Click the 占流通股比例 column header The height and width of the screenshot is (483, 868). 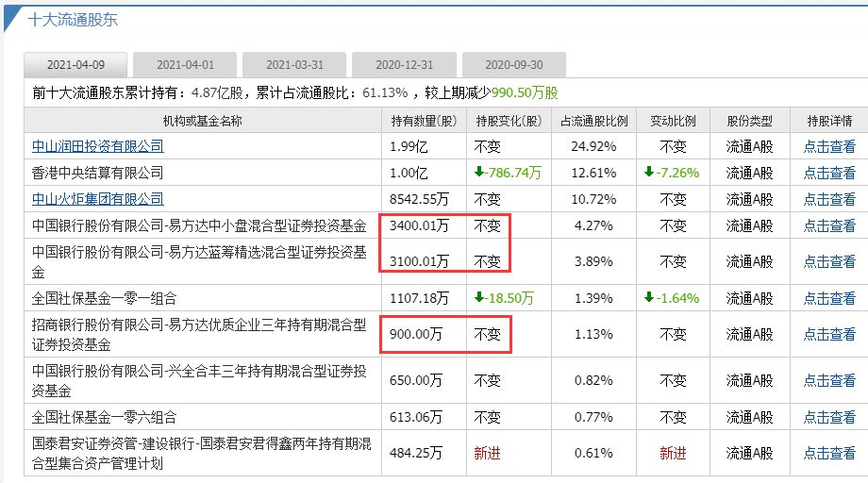click(594, 121)
